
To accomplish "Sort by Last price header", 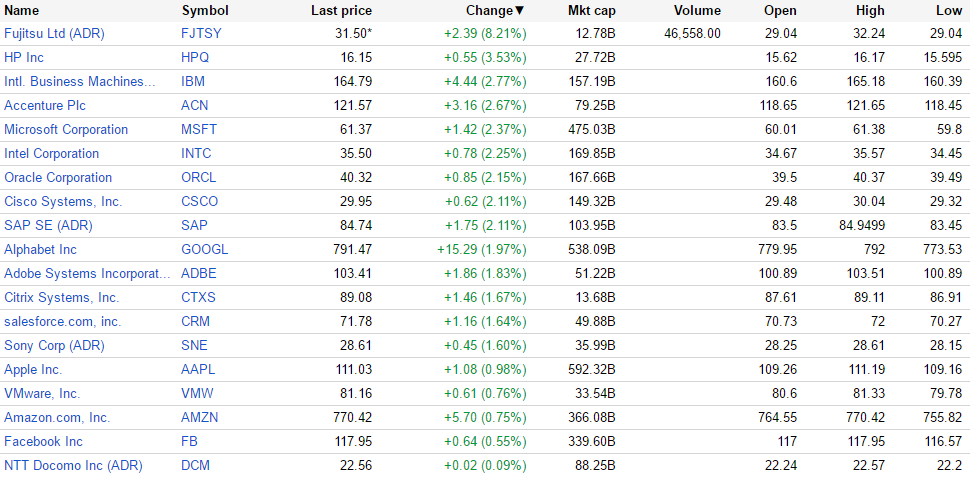I will (341, 10).
